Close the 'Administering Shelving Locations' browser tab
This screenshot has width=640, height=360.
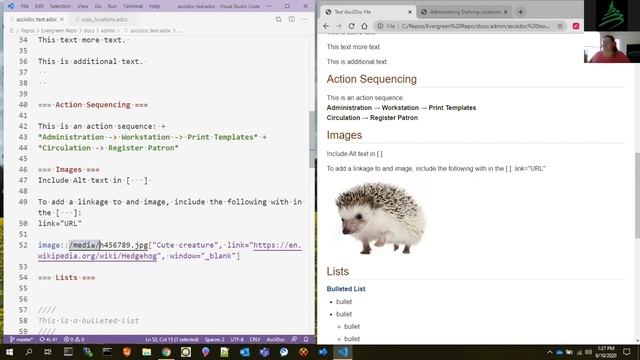click(x=506, y=12)
